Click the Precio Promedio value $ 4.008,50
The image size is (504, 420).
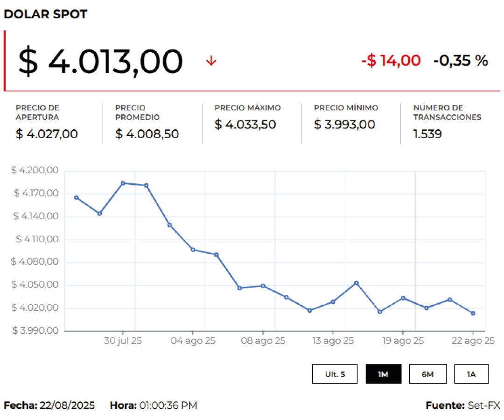click(147, 134)
